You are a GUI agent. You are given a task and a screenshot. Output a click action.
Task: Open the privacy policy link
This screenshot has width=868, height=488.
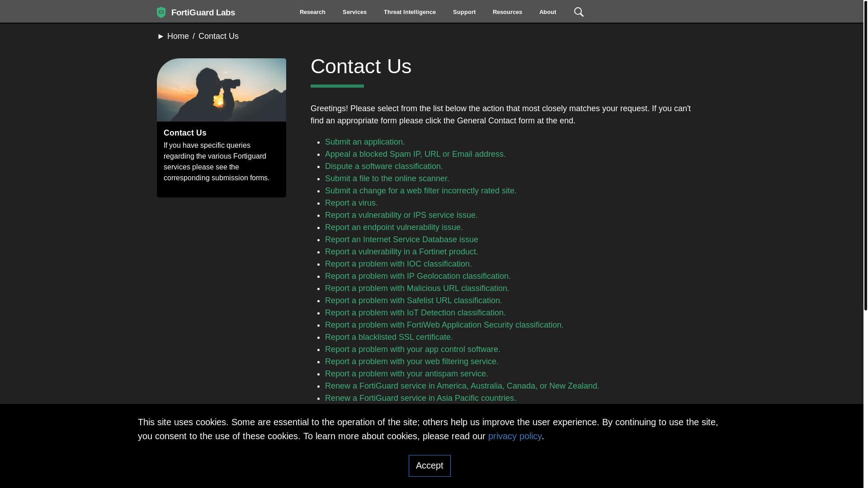tap(514, 436)
